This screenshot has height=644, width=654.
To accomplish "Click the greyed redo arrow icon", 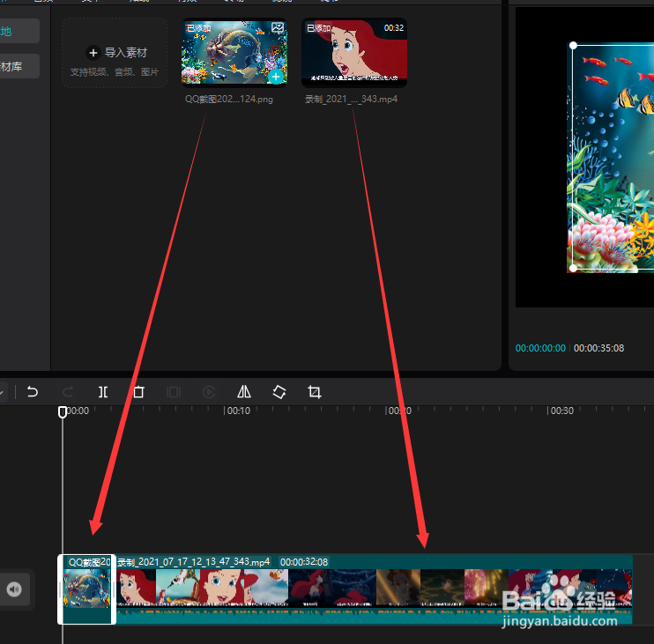I will tap(68, 392).
